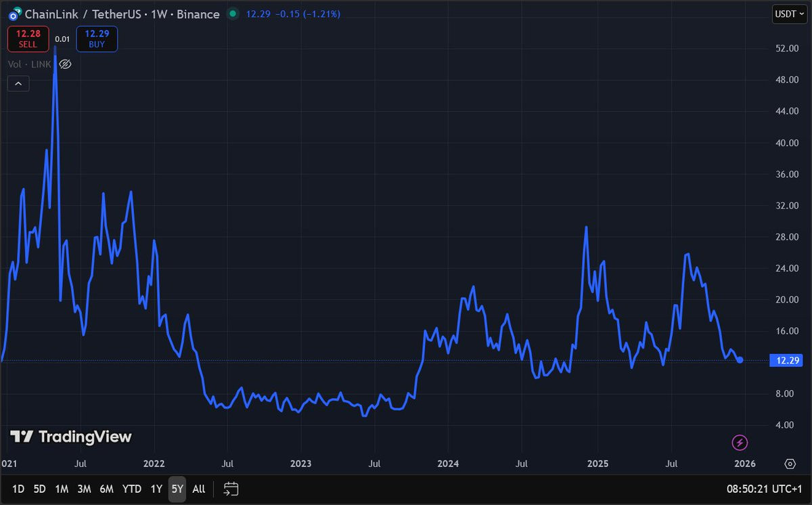Toggle the LINK volume visibility eye icon

(65, 64)
